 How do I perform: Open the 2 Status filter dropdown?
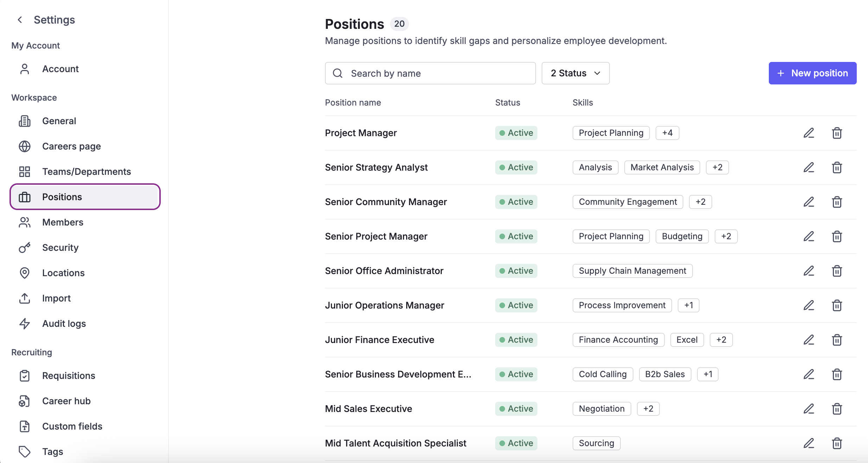coord(575,73)
